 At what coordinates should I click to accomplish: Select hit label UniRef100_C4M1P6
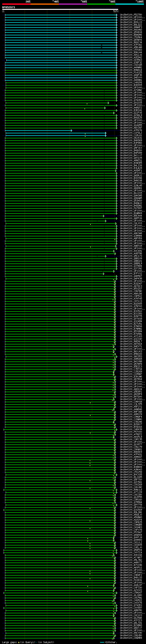131,82
